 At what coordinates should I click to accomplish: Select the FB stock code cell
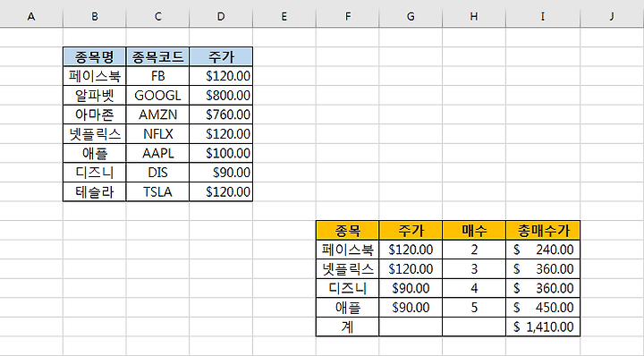click(x=157, y=76)
